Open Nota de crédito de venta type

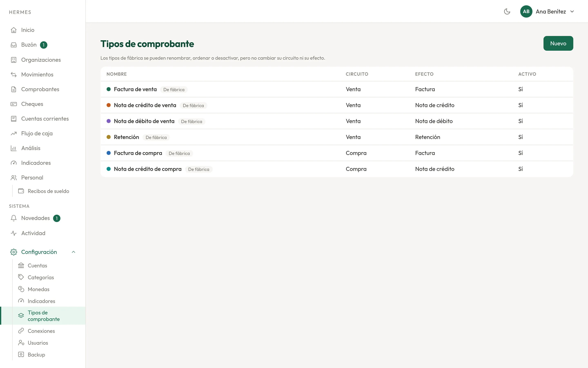click(336, 105)
